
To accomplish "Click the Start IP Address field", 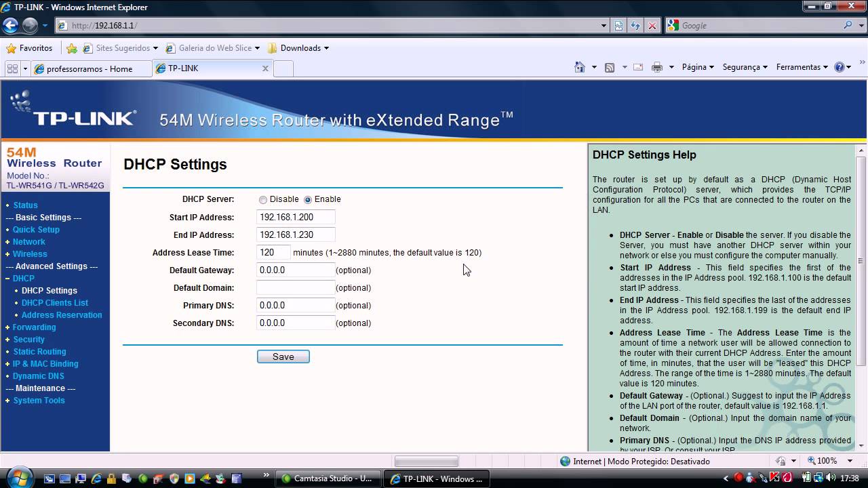I will pos(296,218).
